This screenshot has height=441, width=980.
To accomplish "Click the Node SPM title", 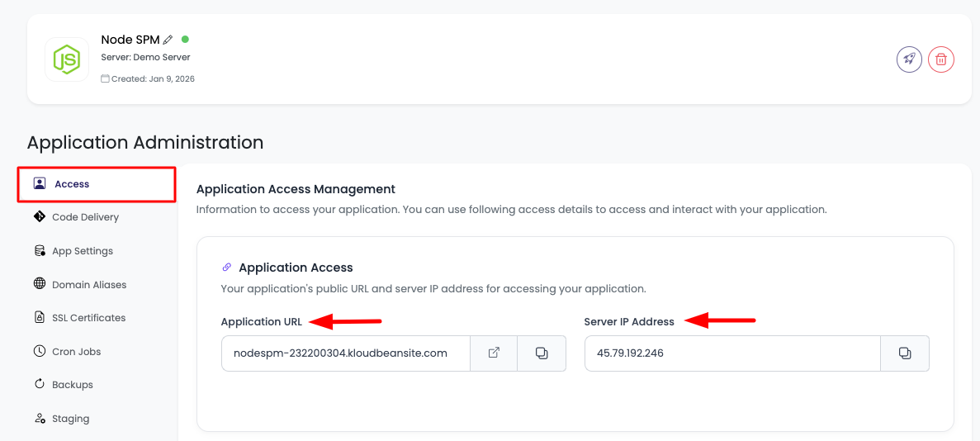I will click(x=130, y=40).
